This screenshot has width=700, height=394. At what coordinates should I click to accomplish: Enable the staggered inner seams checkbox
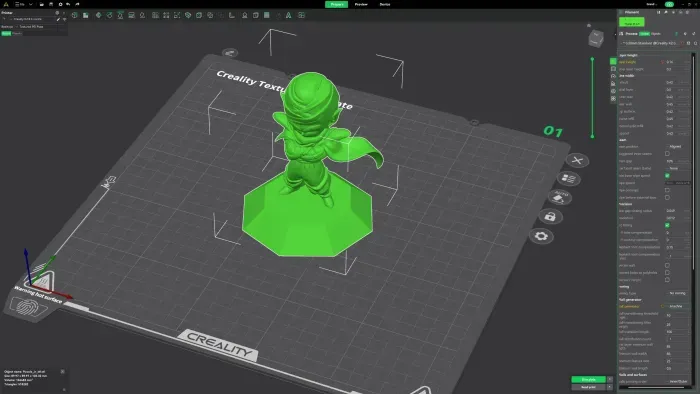click(x=667, y=153)
